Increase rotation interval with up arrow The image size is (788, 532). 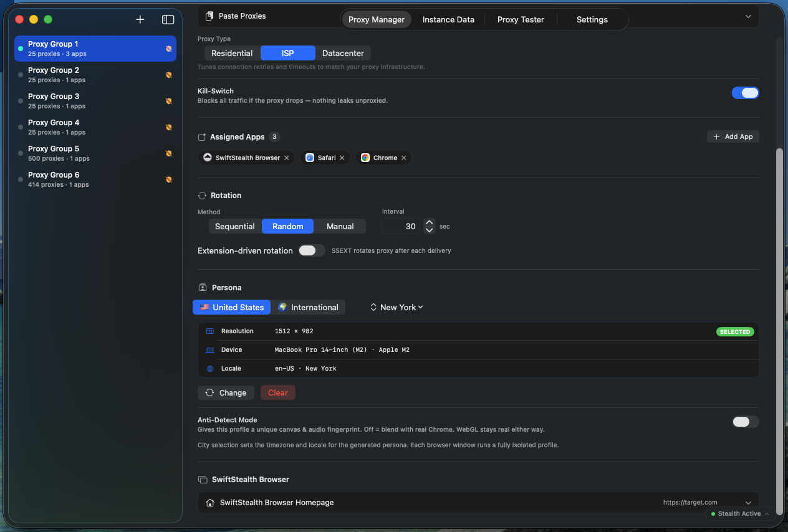coord(429,222)
